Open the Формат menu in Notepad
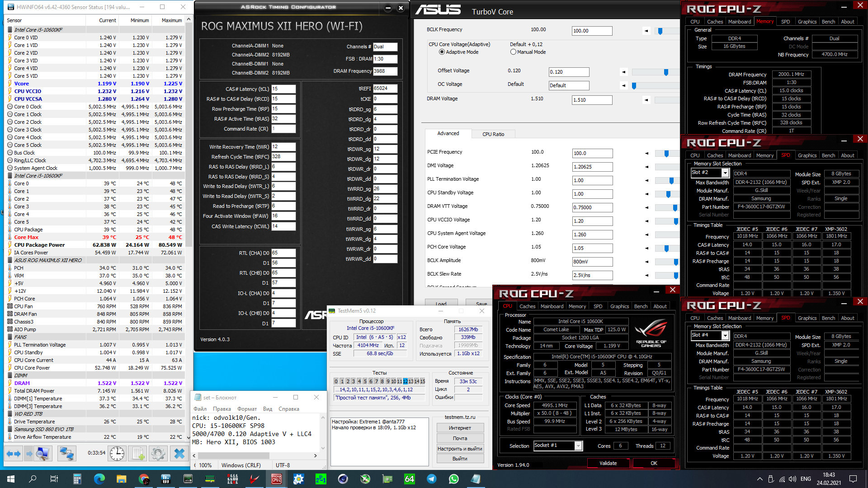This screenshot has height=488, width=868. coord(247,409)
